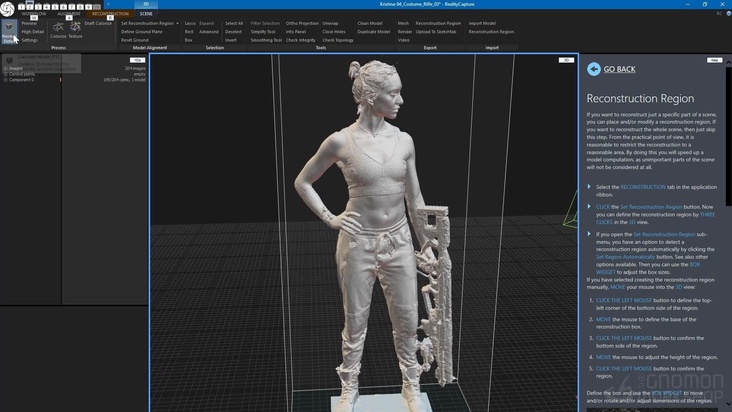Run High Detail reconstruction

click(x=33, y=32)
